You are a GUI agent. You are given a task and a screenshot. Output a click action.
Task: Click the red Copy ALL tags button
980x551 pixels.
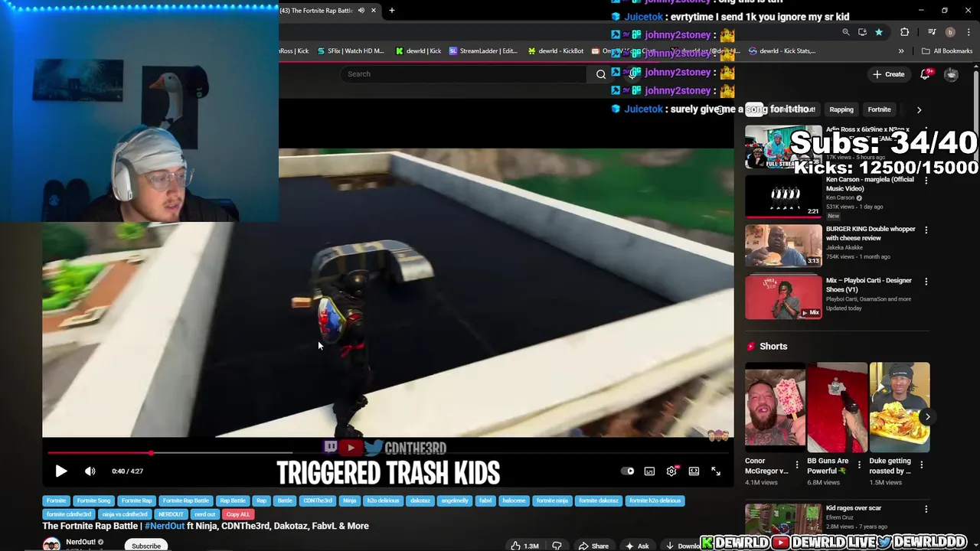coord(238,514)
